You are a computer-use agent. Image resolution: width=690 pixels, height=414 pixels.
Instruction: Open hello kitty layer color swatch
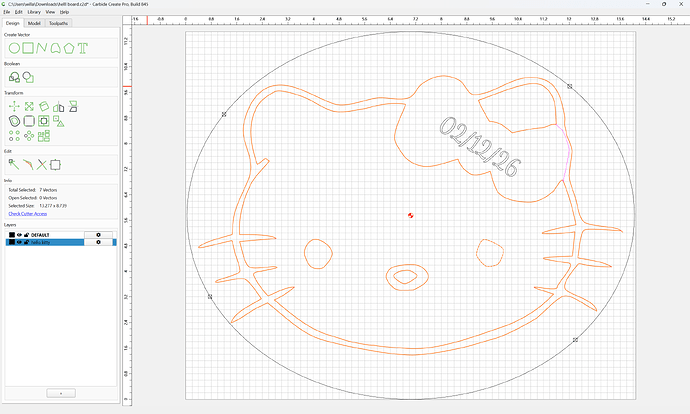click(x=12, y=242)
